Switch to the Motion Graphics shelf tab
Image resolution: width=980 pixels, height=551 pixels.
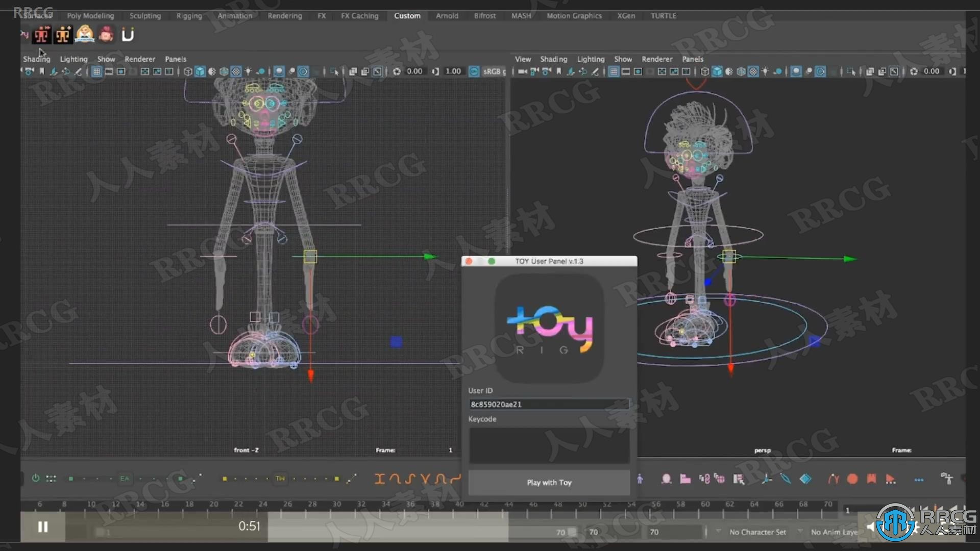tap(574, 16)
